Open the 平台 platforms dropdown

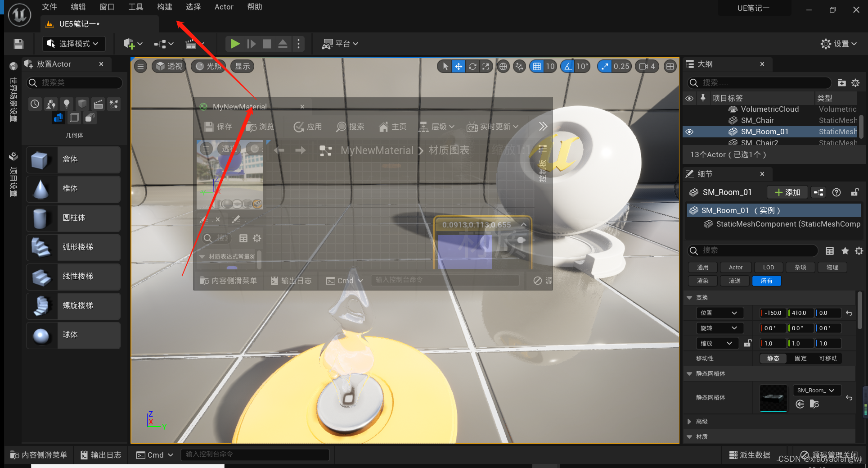(x=340, y=44)
